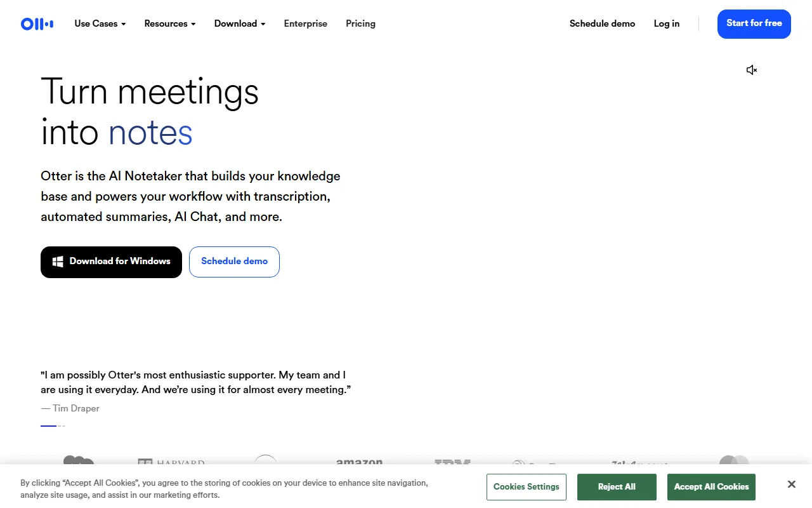Unmute the hero video sound
Viewport: 812px width, 508px height.
coord(752,70)
